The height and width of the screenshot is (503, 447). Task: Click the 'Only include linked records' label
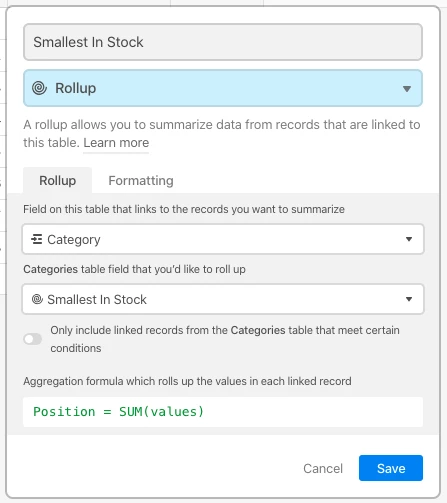tap(225, 339)
